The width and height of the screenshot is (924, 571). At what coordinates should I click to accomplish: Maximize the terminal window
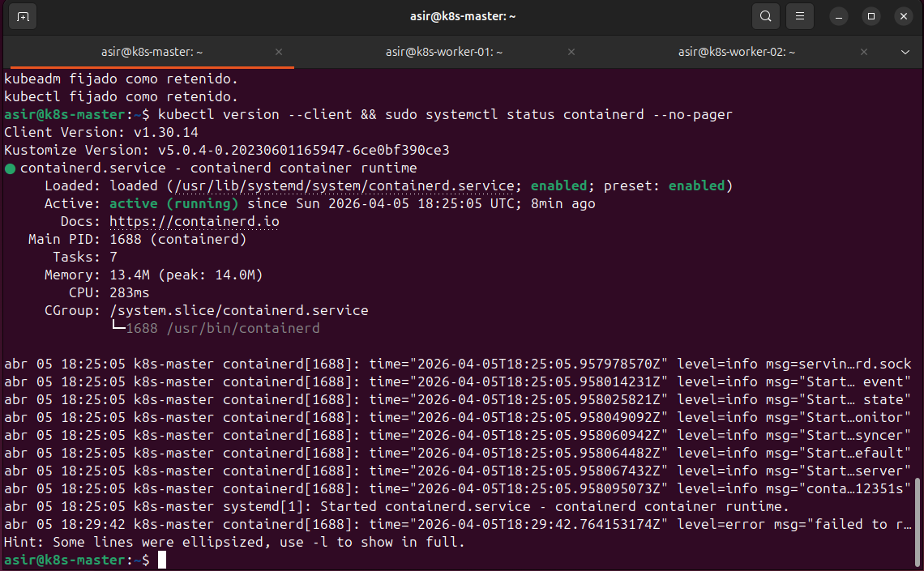tap(871, 16)
